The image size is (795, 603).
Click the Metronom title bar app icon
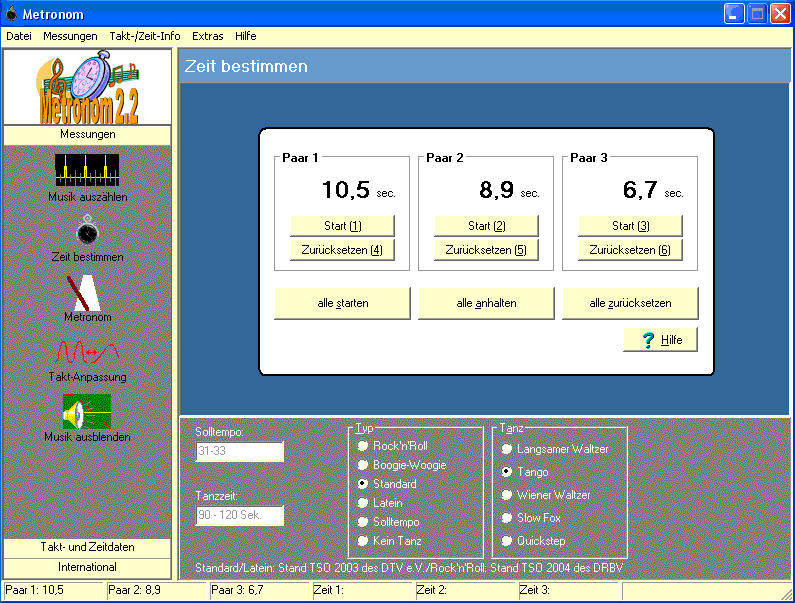[11, 14]
